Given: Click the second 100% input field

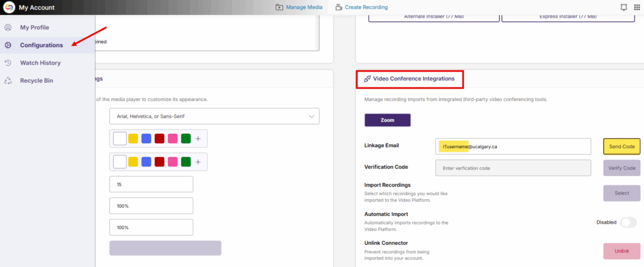Looking at the screenshot, I should click(x=151, y=227).
